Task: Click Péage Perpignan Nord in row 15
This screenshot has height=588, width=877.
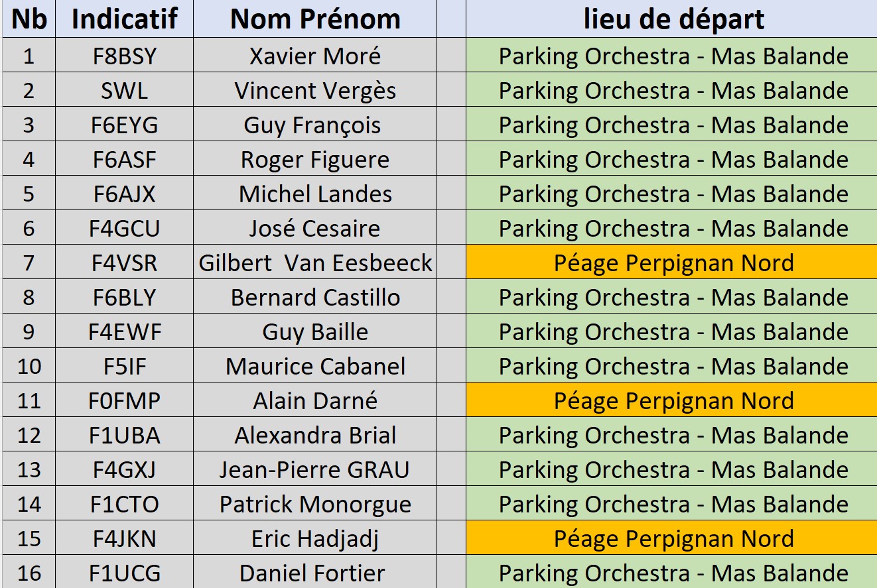Action: point(671,538)
